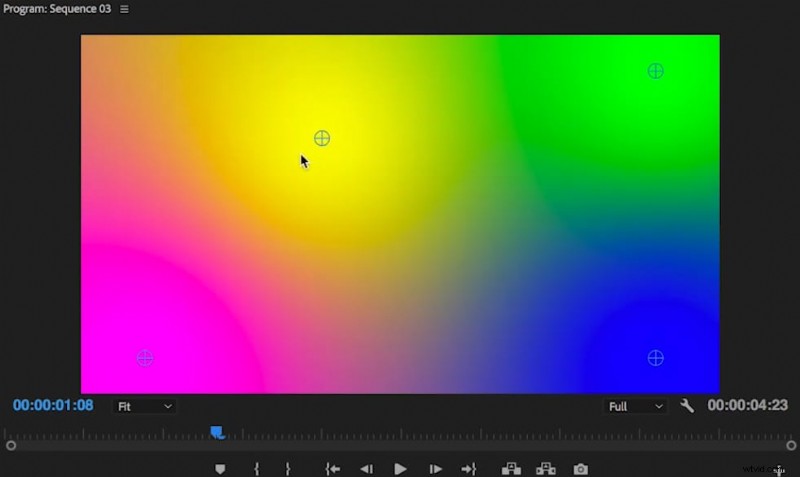This screenshot has height=477, width=800.
Task: Export frame with camera icon
Action: pos(581,469)
